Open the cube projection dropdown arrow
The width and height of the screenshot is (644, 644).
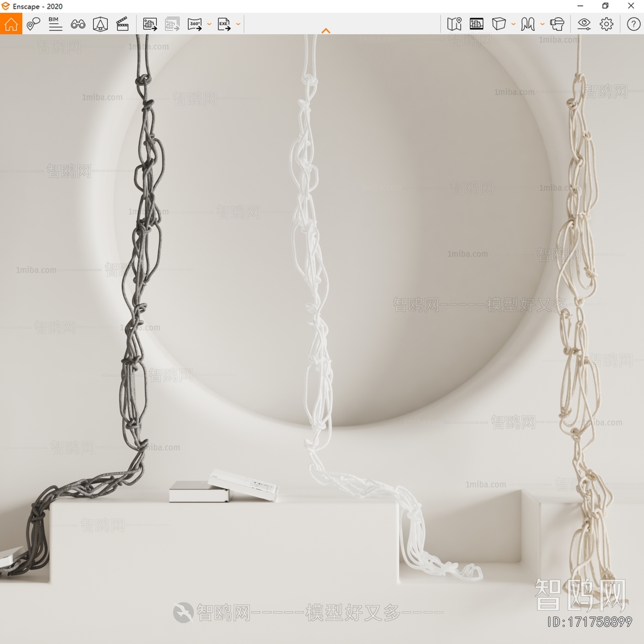tap(513, 24)
